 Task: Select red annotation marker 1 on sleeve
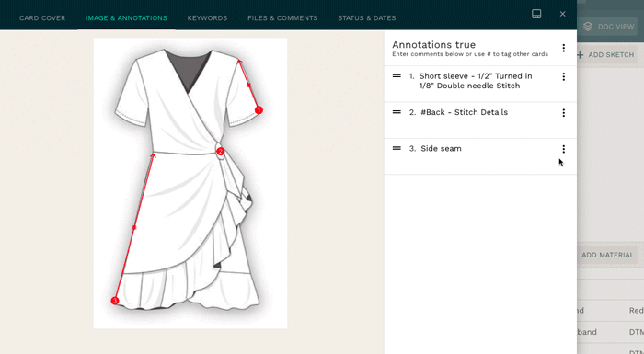tap(259, 110)
